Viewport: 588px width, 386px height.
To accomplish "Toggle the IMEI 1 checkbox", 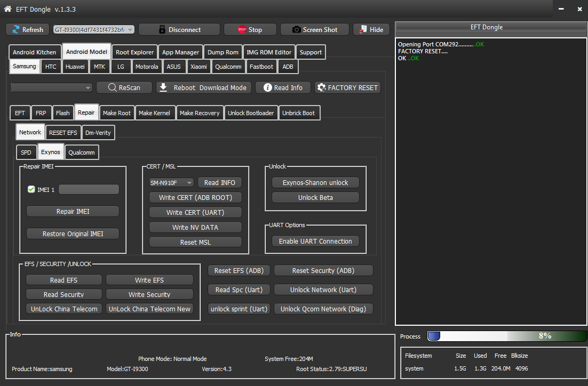I will (31, 189).
